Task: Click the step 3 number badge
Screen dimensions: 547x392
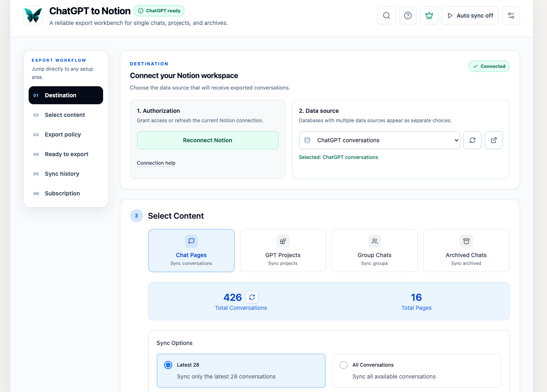Action: [x=137, y=216]
